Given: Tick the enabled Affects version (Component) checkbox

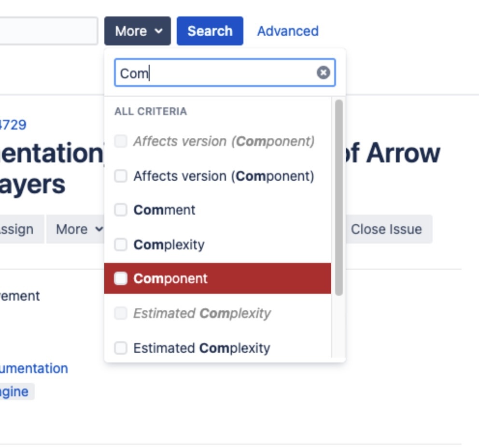Looking at the screenshot, I should 120,176.
